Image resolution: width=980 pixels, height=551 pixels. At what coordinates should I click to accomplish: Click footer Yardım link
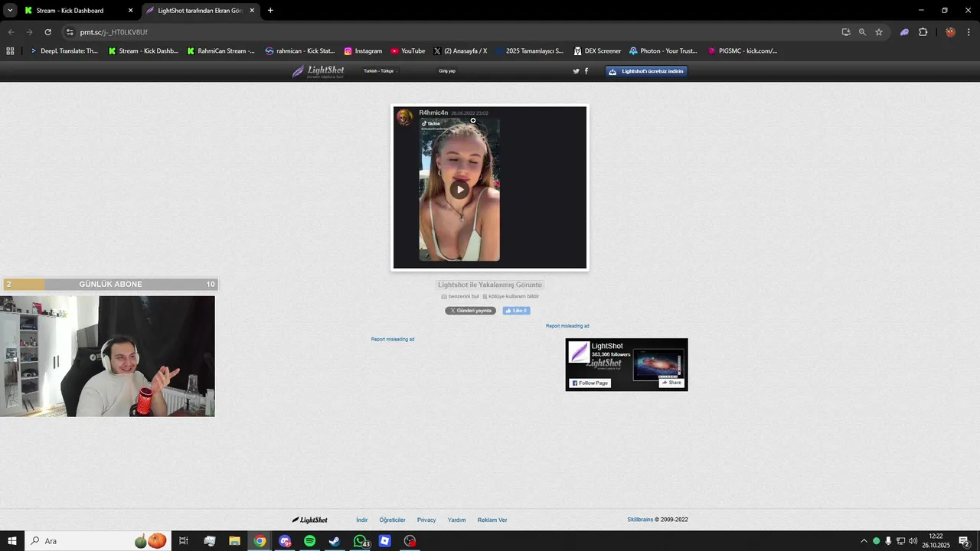(x=457, y=520)
